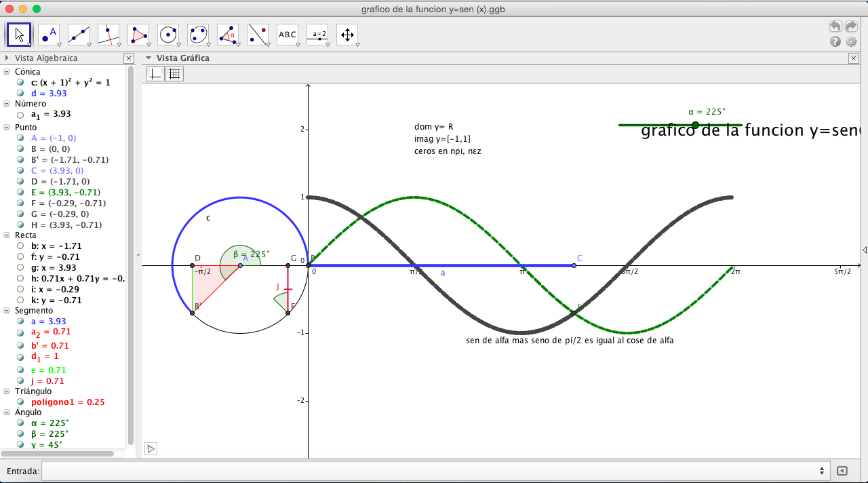
Task: Select the Move tool
Action: (18, 34)
